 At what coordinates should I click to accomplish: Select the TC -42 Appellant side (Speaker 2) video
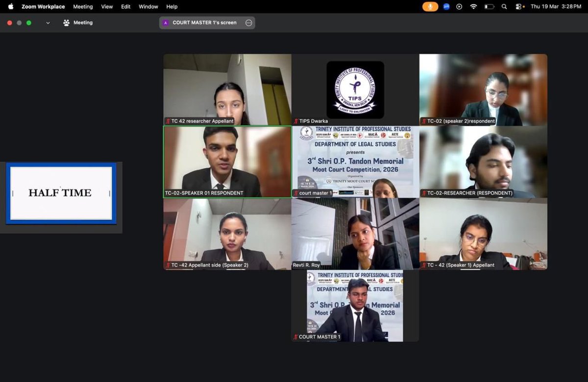point(227,234)
